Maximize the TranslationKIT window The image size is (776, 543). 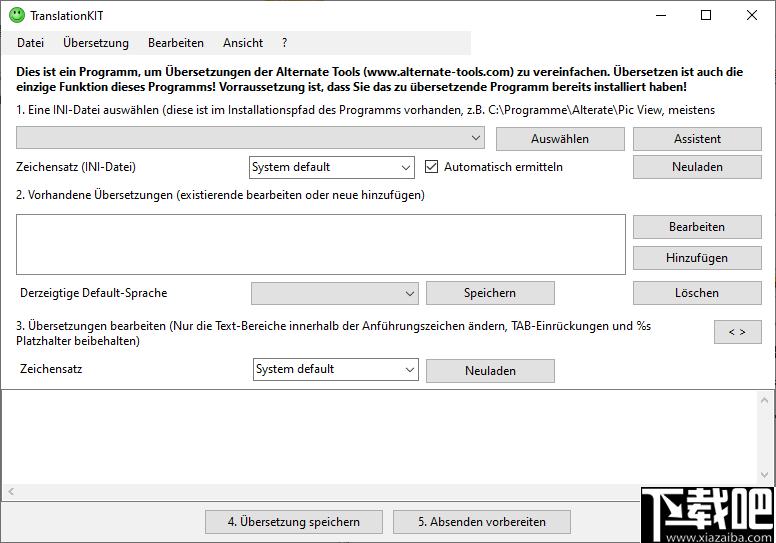[706, 15]
